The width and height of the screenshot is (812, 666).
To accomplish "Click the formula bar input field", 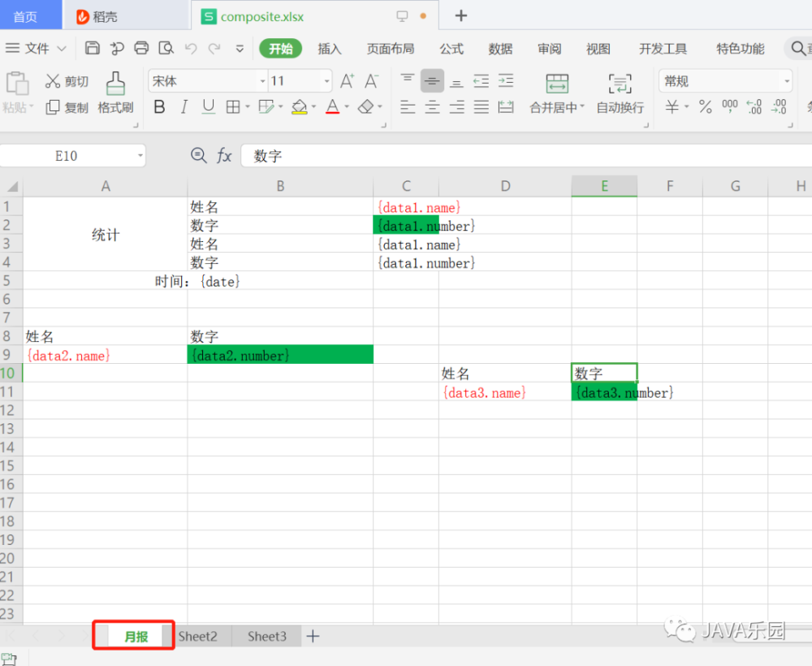I will 526,156.
